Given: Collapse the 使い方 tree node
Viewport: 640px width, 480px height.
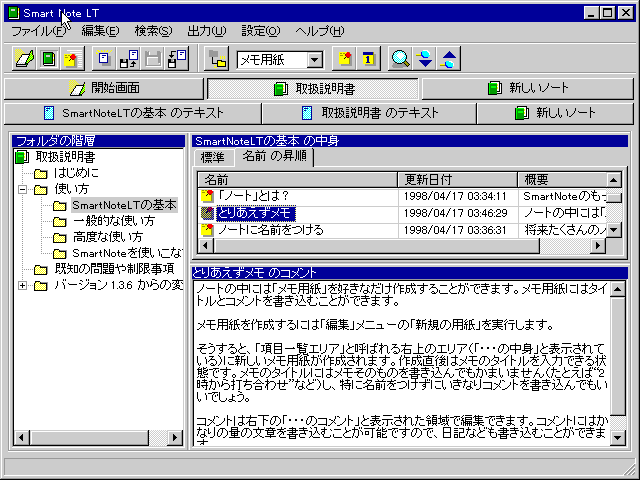Looking at the screenshot, I should coord(22,189).
